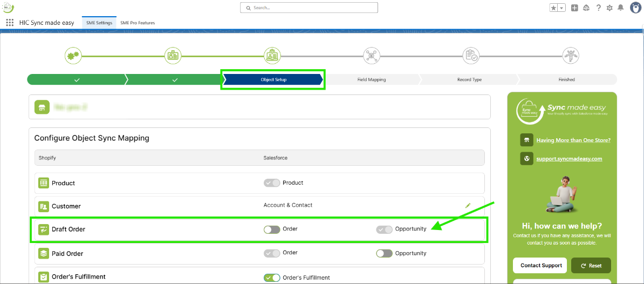Switch to SME Pro Features tab
644x284 pixels.
138,23
